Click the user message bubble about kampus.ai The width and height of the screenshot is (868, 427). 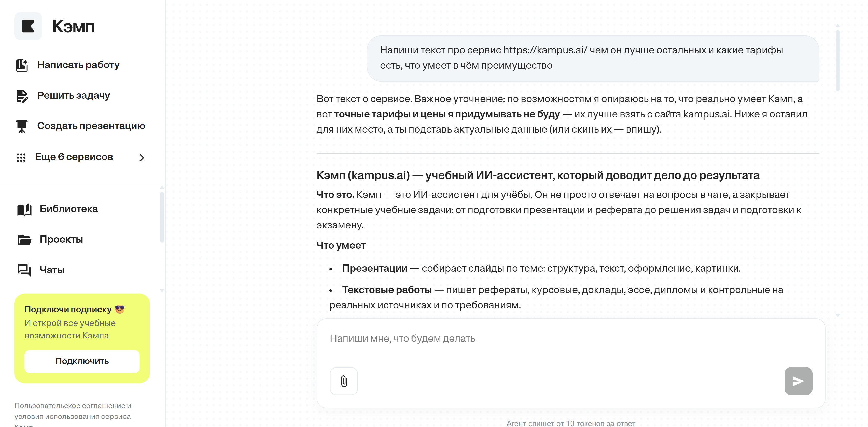click(593, 58)
